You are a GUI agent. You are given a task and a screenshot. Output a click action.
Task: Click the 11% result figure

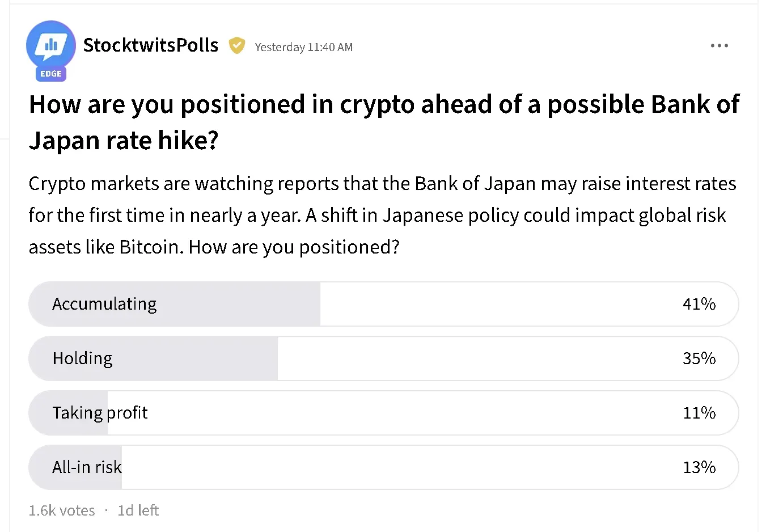(699, 413)
